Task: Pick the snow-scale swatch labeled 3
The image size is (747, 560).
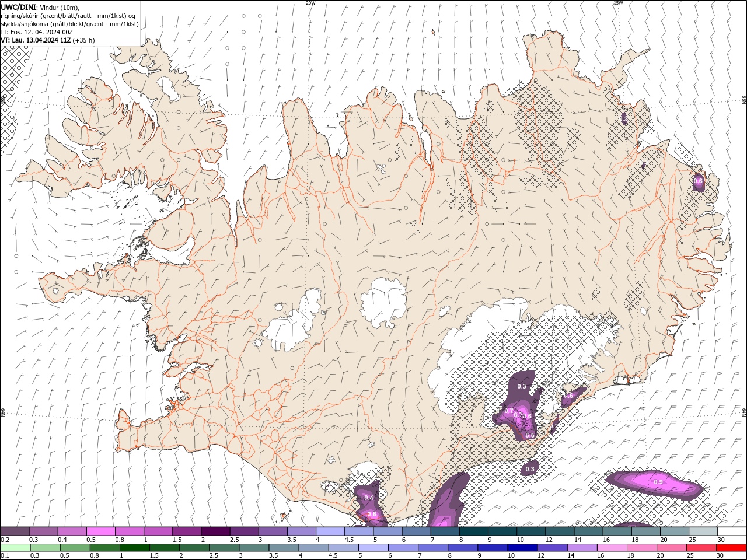Action: pyautogui.click(x=273, y=531)
